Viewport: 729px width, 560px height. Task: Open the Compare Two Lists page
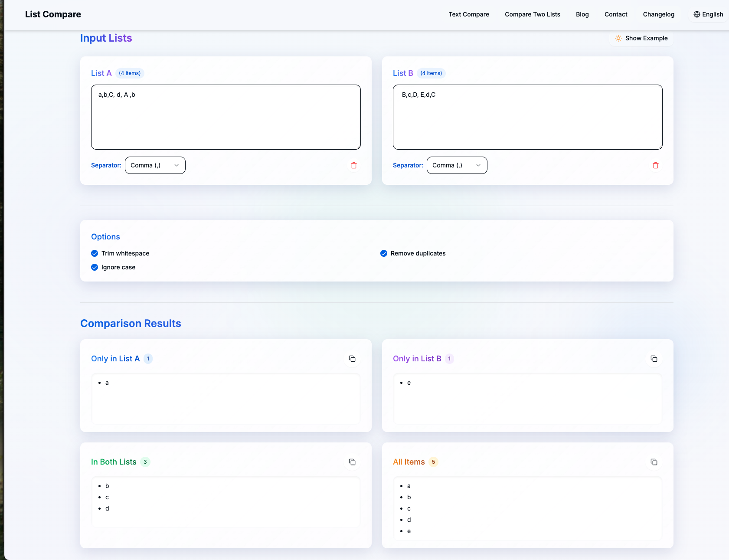tap(532, 14)
